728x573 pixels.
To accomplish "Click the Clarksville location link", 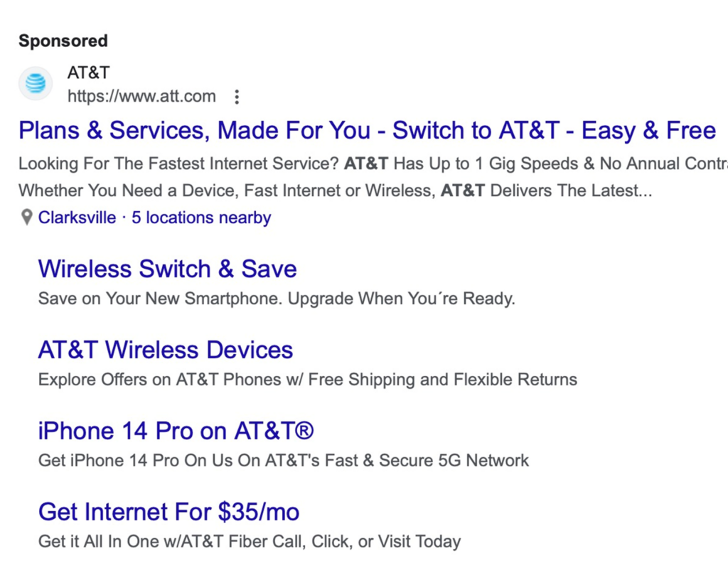I will (77, 218).
